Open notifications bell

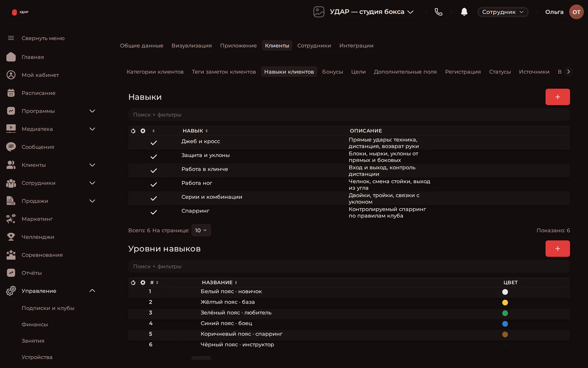pos(464,12)
